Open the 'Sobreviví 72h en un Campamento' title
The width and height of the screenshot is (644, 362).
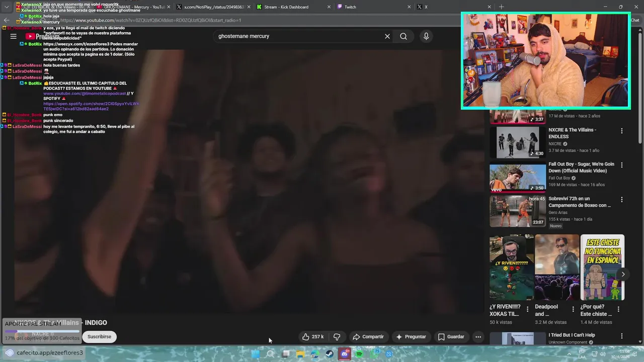pyautogui.click(x=580, y=202)
